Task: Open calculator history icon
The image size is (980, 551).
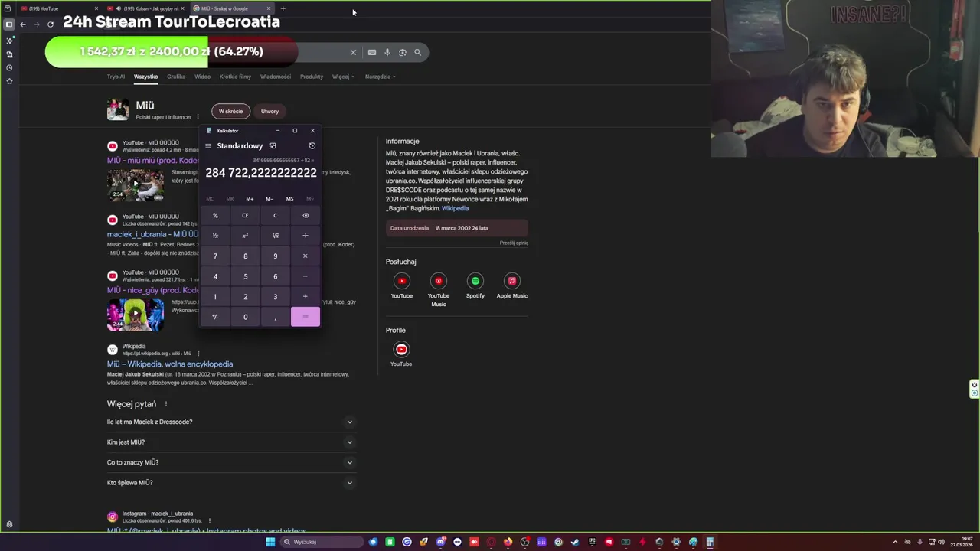Action: pos(312,145)
